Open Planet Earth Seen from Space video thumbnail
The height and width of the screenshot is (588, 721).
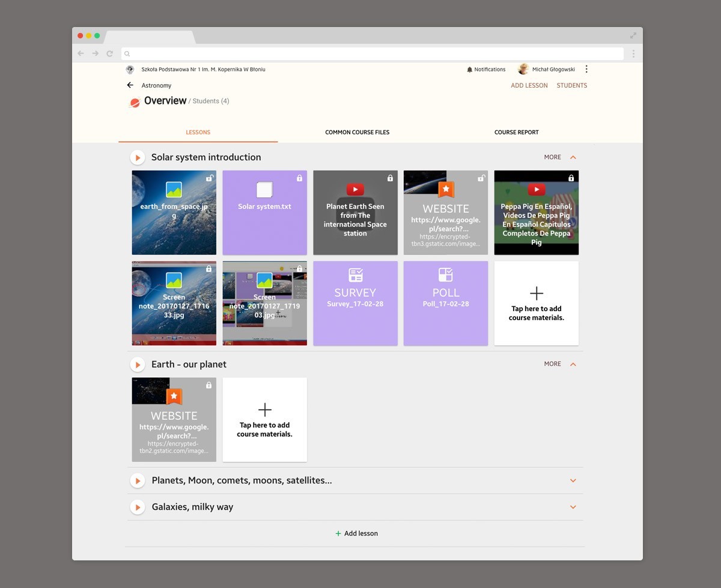pos(355,213)
